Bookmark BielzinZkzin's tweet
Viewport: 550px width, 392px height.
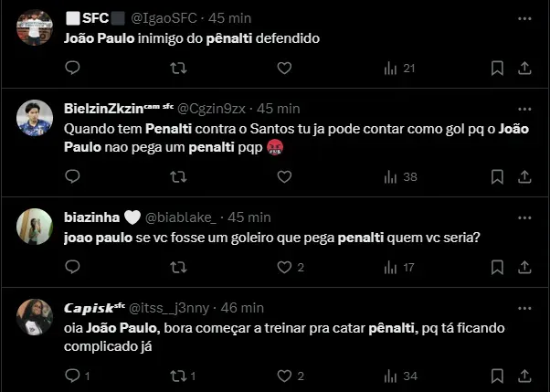click(x=497, y=176)
